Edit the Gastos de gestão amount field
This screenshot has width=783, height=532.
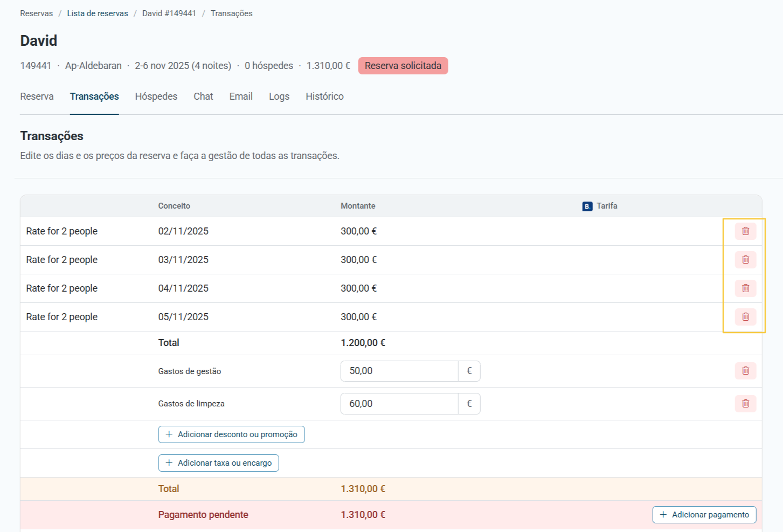pos(399,371)
